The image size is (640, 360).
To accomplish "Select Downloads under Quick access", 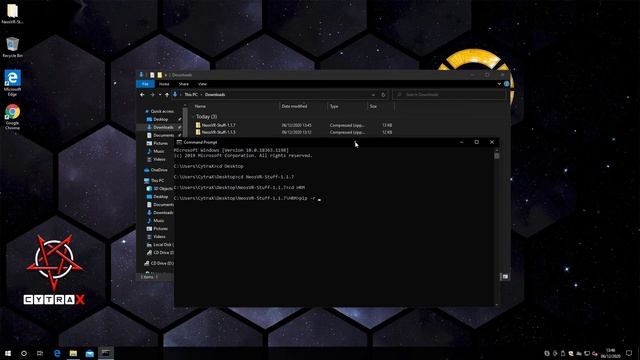I will (x=161, y=127).
